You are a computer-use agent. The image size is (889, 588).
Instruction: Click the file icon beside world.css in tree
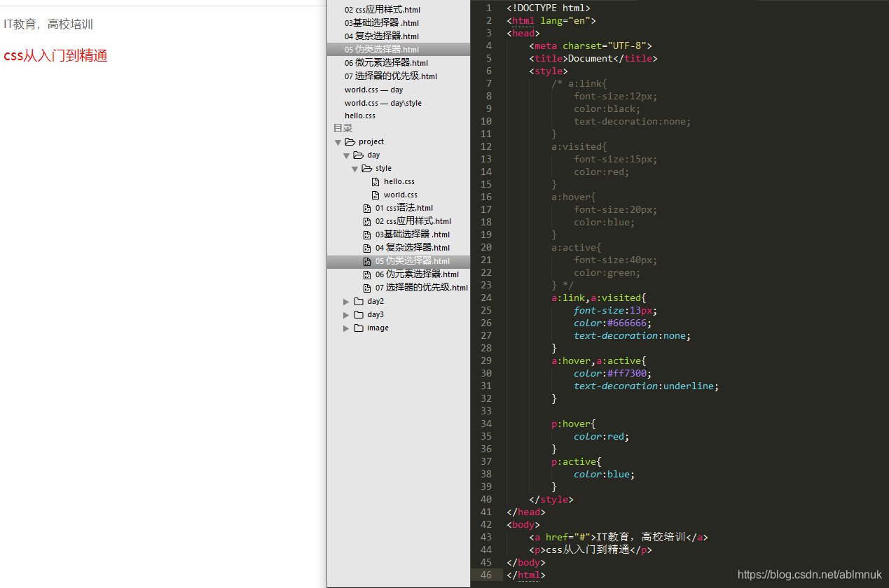[375, 195]
